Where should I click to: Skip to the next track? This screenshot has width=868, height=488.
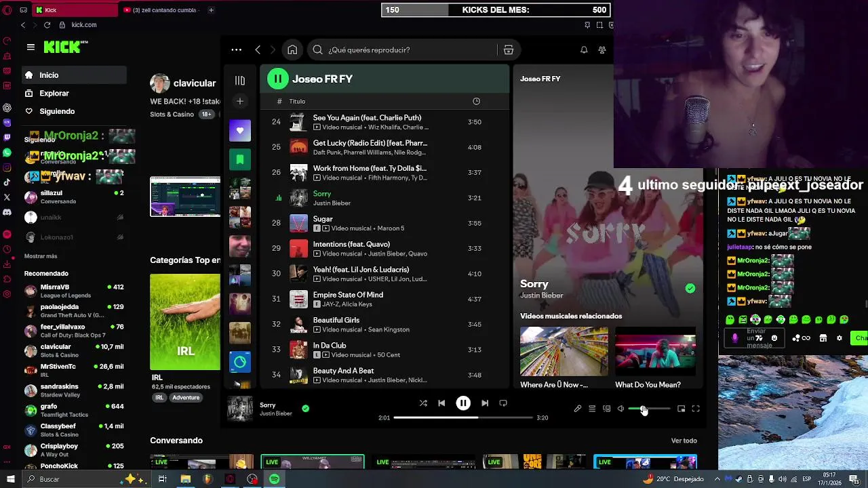click(485, 403)
